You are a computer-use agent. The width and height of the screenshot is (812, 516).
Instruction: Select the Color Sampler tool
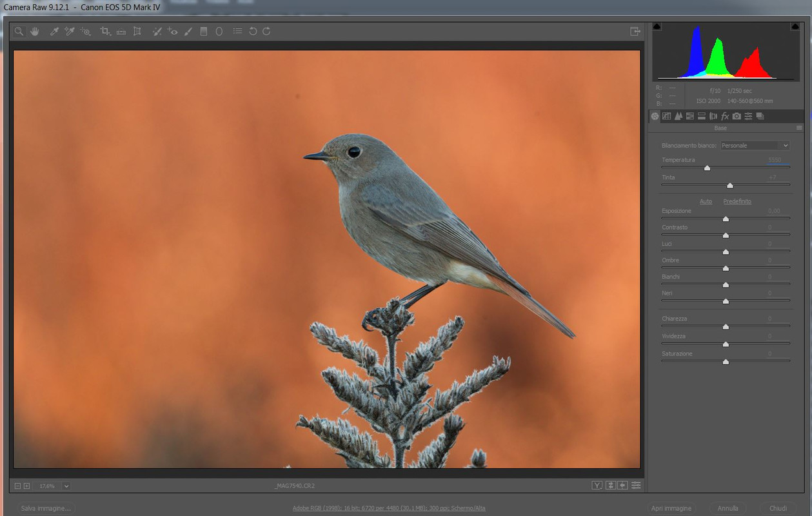70,31
